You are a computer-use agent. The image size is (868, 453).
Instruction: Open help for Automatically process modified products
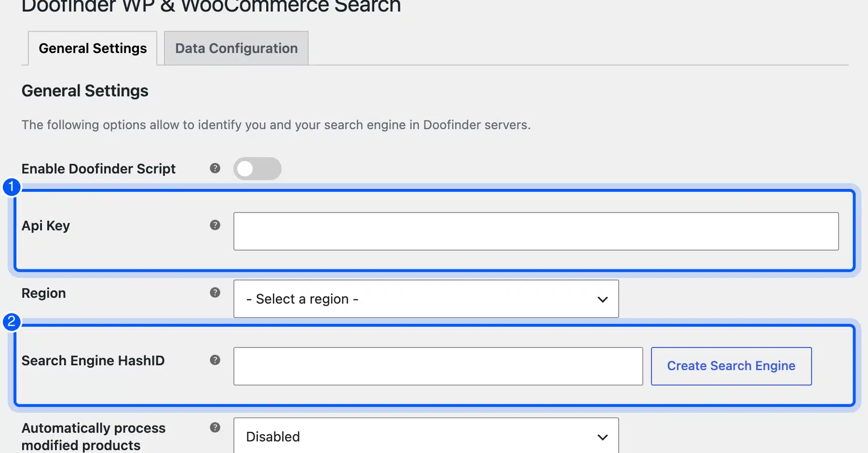215,427
